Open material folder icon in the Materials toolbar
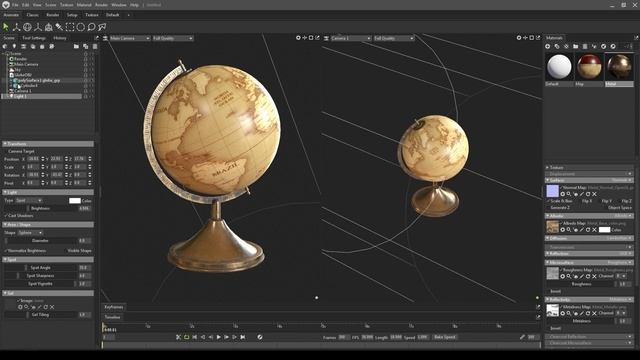Viewport: 640px width, 360px height. (x=576, y=47)
